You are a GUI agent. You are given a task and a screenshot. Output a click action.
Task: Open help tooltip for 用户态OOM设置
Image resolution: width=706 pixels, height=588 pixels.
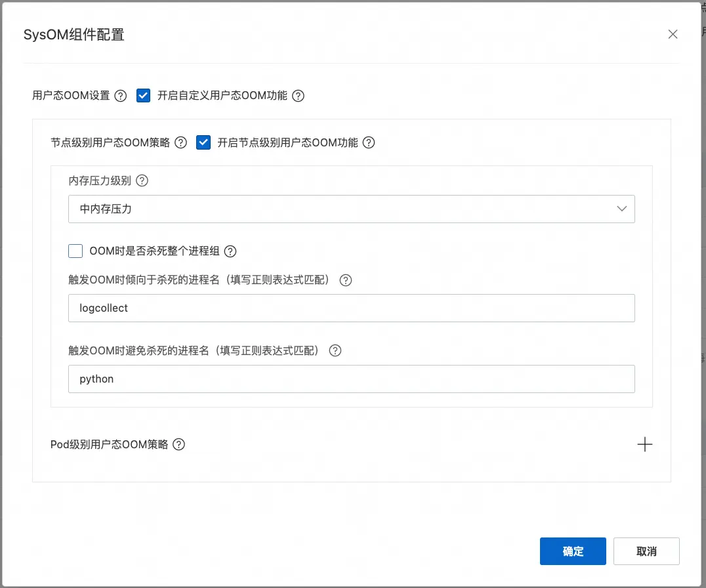click(120, 96)
